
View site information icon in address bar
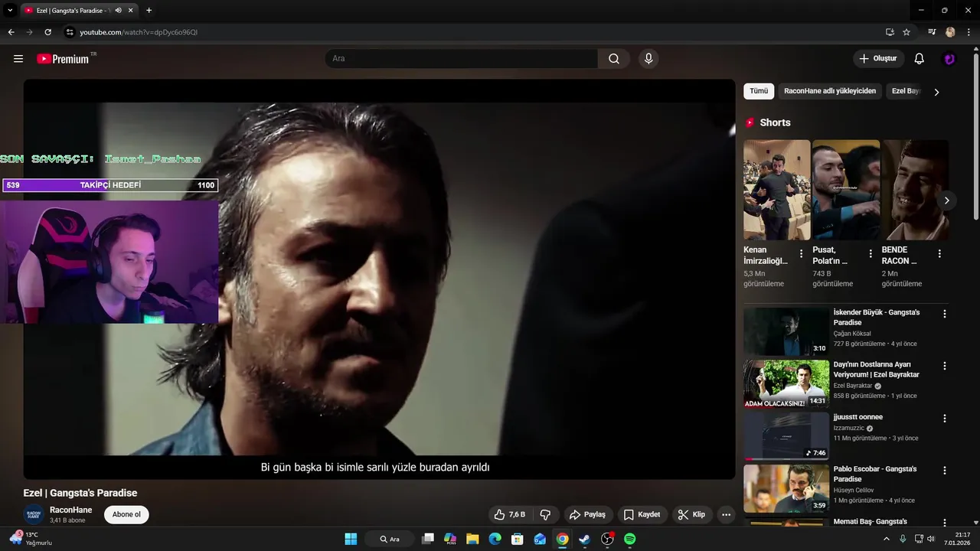tap(70, 32)
